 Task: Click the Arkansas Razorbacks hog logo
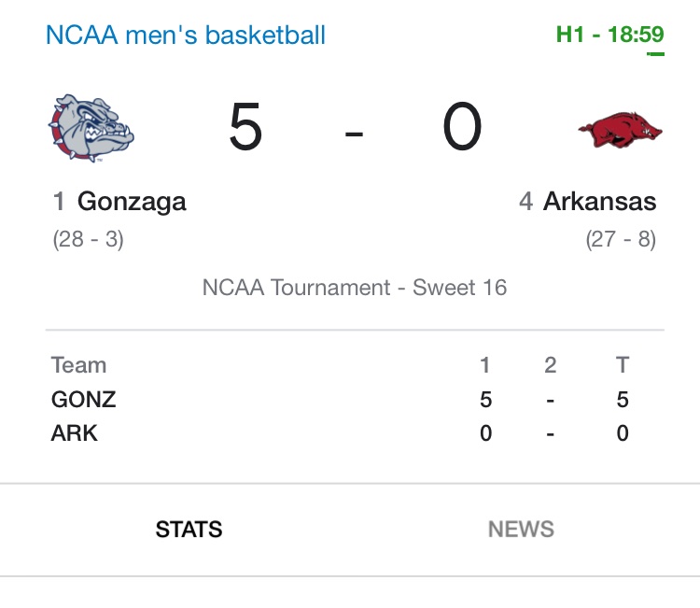[619, 130]
